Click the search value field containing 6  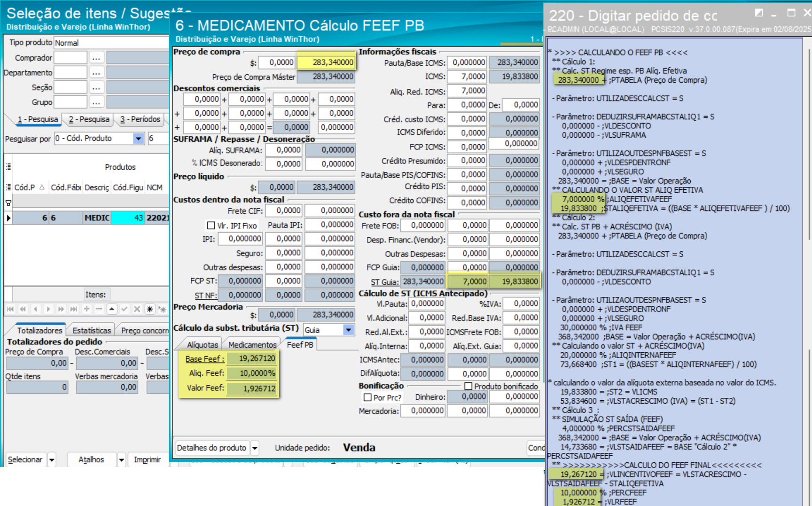[x=158, y=138]
